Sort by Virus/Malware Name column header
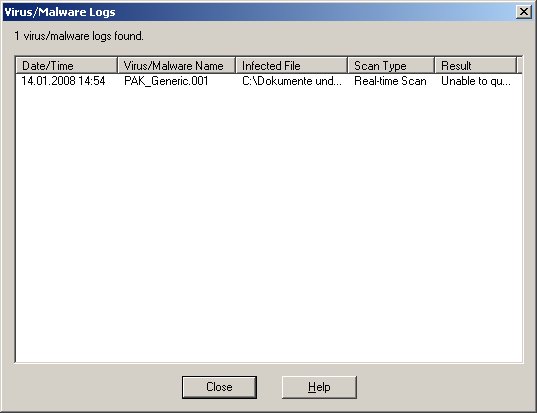Image resolution: width=537 pixels, height=413 pixels. tap(177, 65)
